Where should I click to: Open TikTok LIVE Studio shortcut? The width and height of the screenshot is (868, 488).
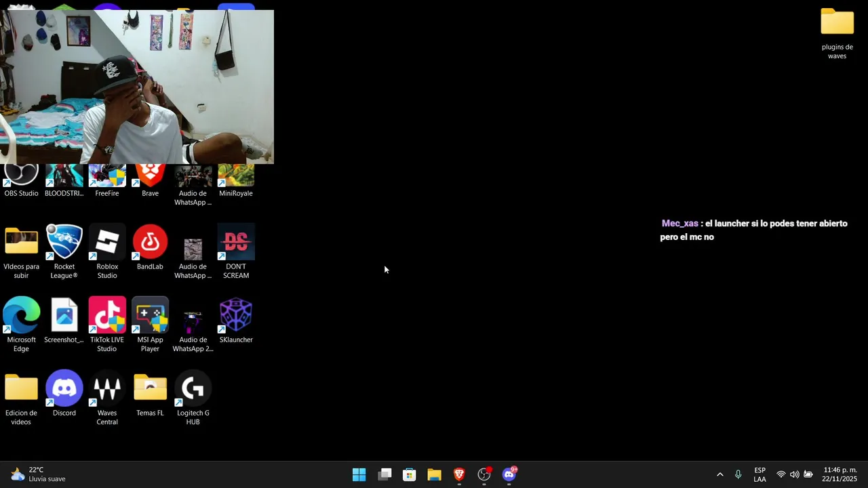pyautogui.click(x=107, y=325)
